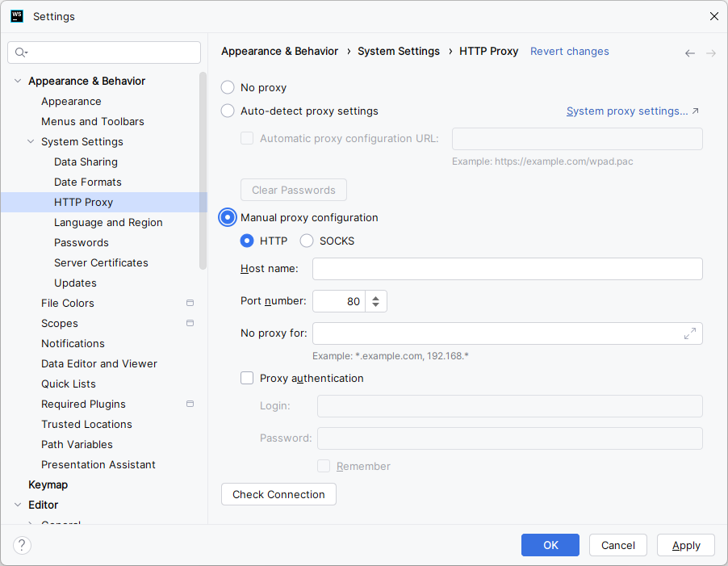Select Auto-detect proxy settings
Image resolution: width=728 pixels, height=566 pixels.
tap(228, 111)
